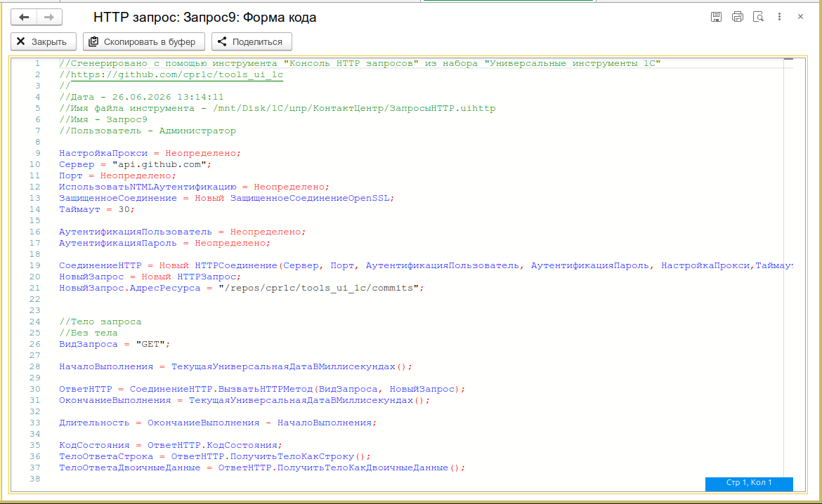Close the form with the top-right X
The width and height of the screenshot is (822, 504).
pos(800,17)
